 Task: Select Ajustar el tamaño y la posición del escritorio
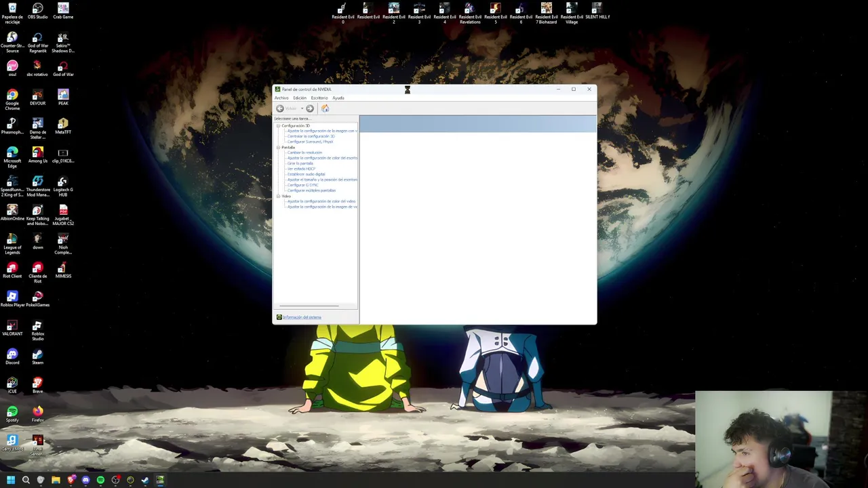click(x=323, y=180)
